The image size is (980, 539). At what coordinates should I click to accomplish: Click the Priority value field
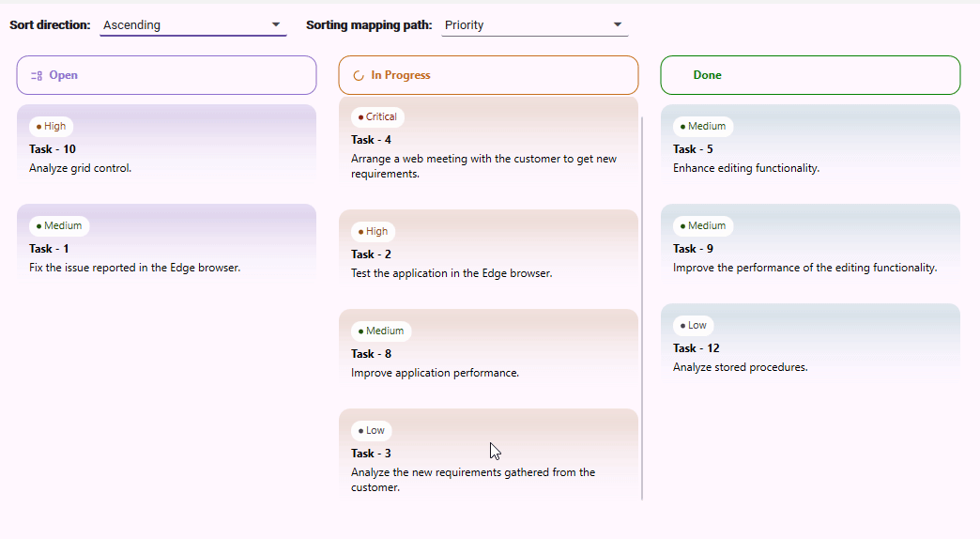point(535,25)
